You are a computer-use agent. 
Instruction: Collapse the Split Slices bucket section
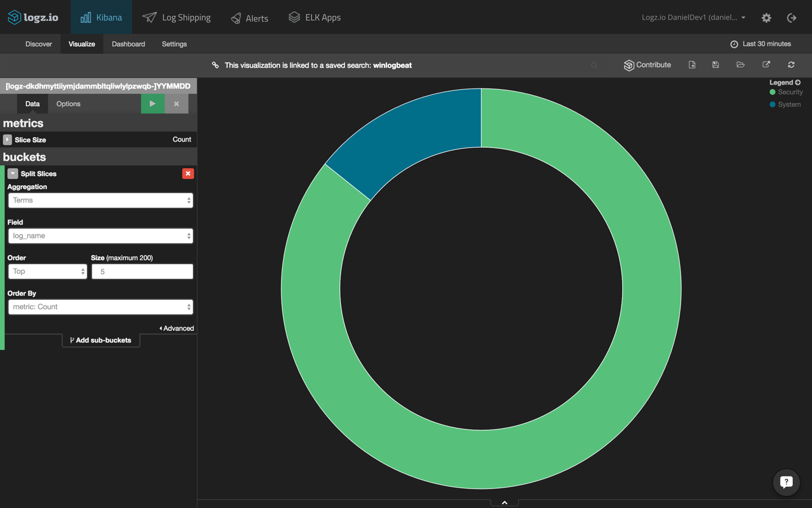(x=12, y=173)
